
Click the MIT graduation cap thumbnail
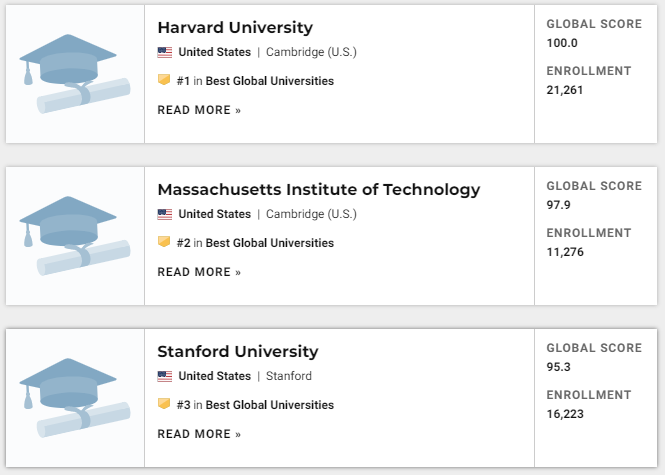point(75,236)
